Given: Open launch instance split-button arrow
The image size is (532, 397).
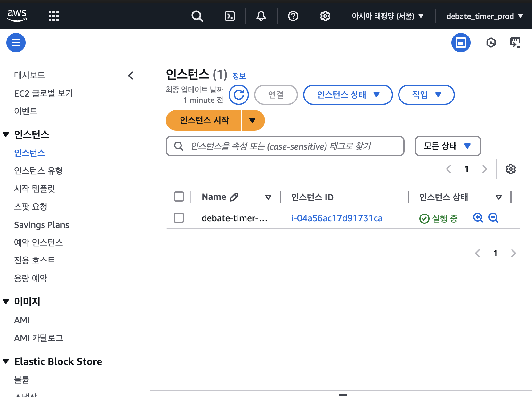Looking at the screenshot, I should tap(253, 120).
